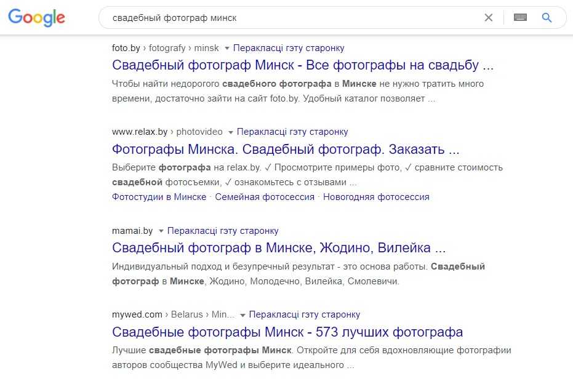Click the blue search magnifier icon
Screen dimensions: 573x392
coord(547,18)
